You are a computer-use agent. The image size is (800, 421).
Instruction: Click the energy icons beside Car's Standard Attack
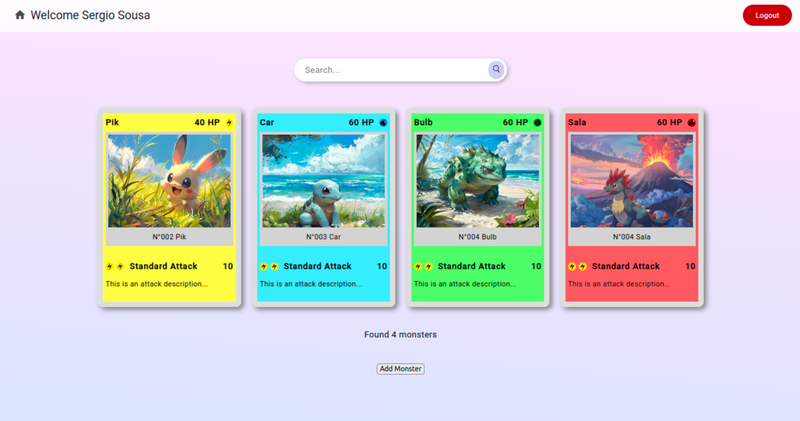tap(269, 267)
